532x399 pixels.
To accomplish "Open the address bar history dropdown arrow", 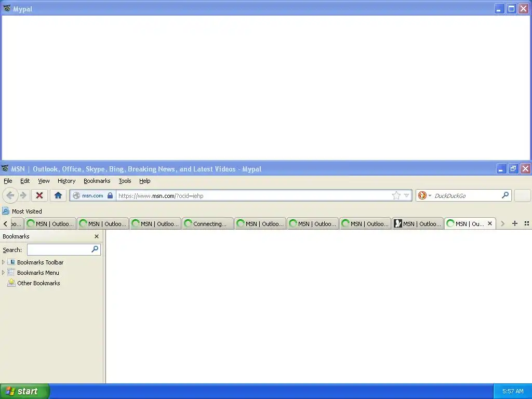I will [406, 195].
